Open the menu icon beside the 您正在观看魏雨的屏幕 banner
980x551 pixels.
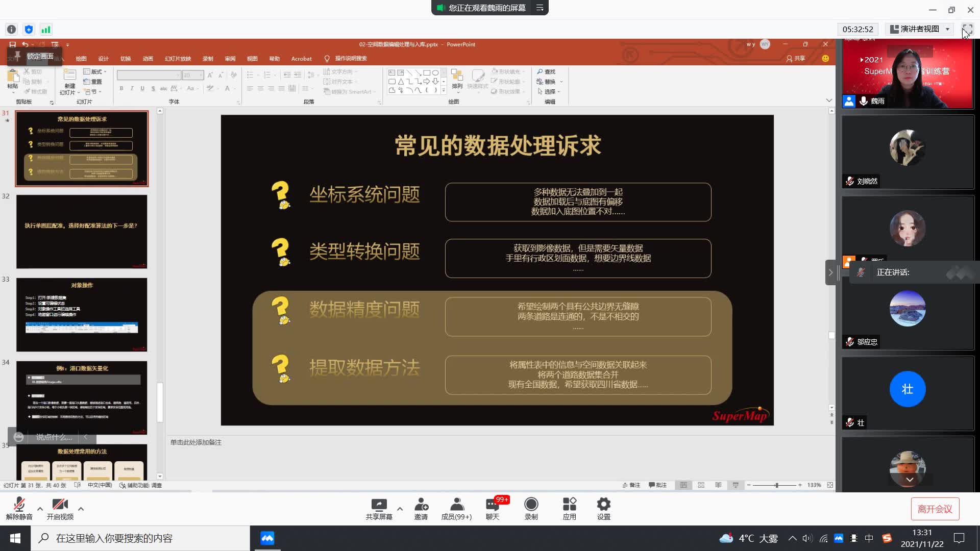[x=540, y=8]
